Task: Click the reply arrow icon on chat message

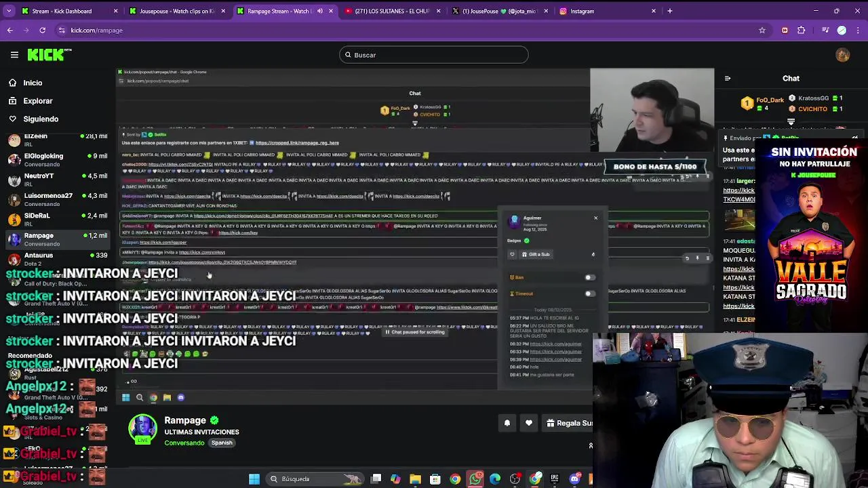Action: click(x=687, y=258)
